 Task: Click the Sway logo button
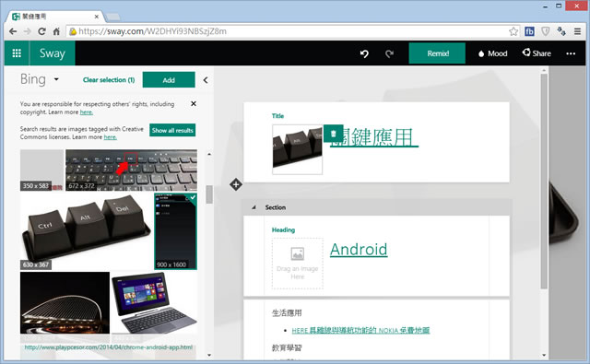tap(53, 53)
